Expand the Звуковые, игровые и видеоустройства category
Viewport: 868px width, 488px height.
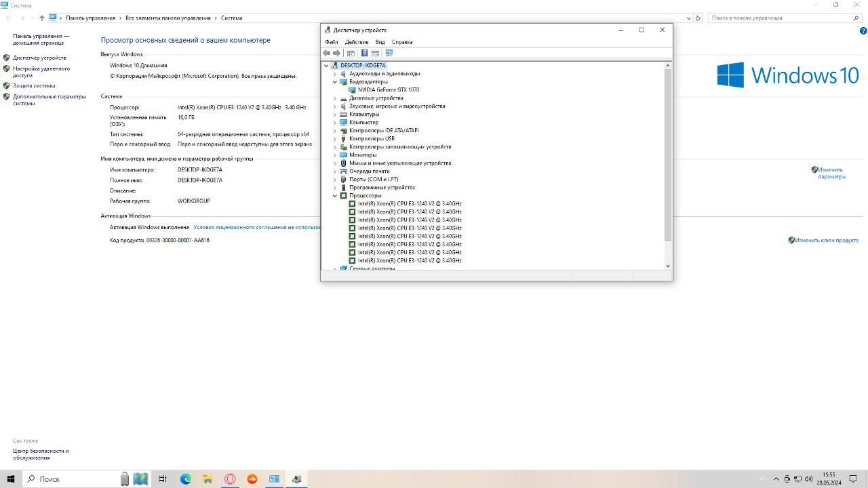click(x=335, y=106)
